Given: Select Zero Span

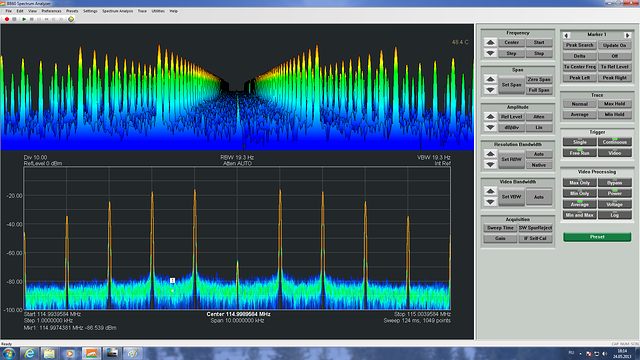Looking at the screenshot, I should pyautogui.click(x=539, y=79).
